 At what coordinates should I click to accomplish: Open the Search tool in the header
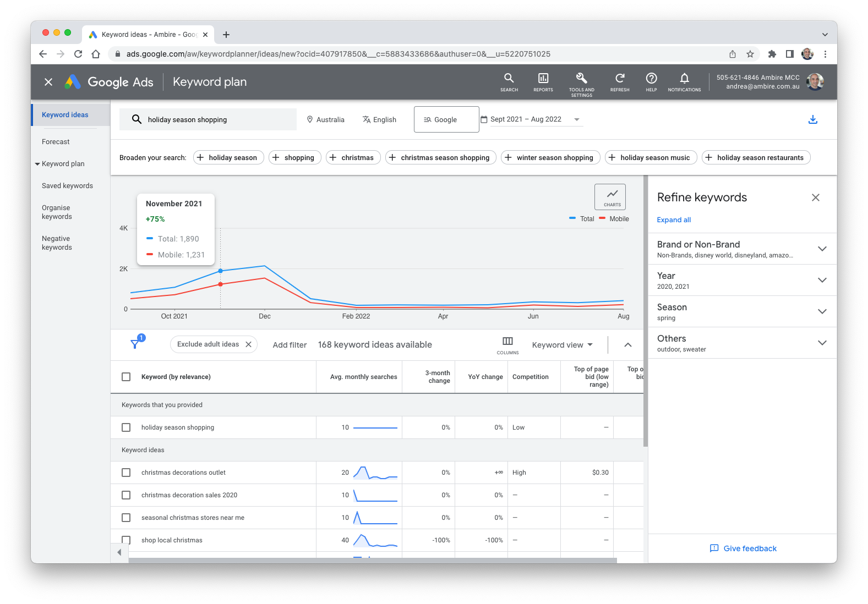[x=509, y=82]
